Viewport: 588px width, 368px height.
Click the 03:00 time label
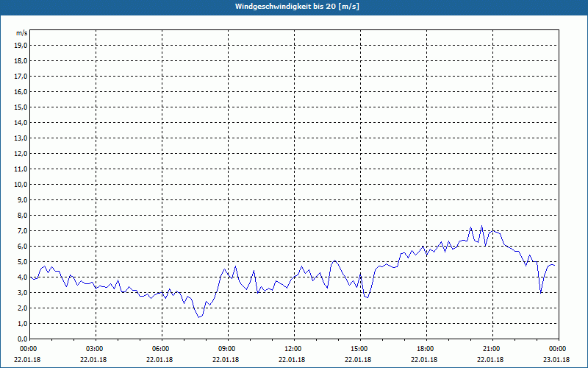(94, 349)
